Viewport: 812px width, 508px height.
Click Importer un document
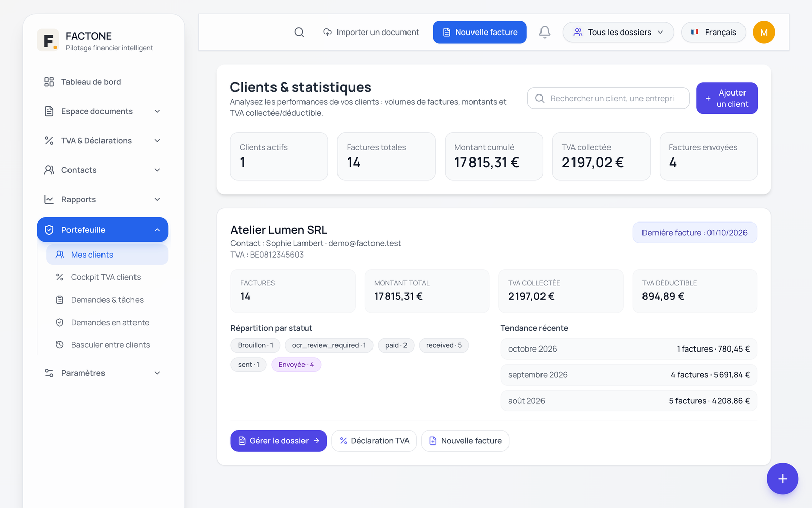tap(371, 32)
